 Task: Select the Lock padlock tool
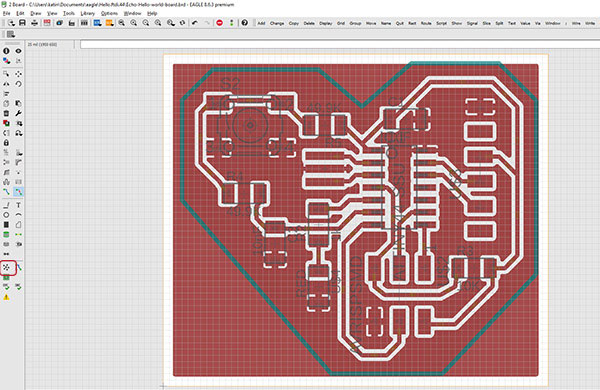click(6, 143)
